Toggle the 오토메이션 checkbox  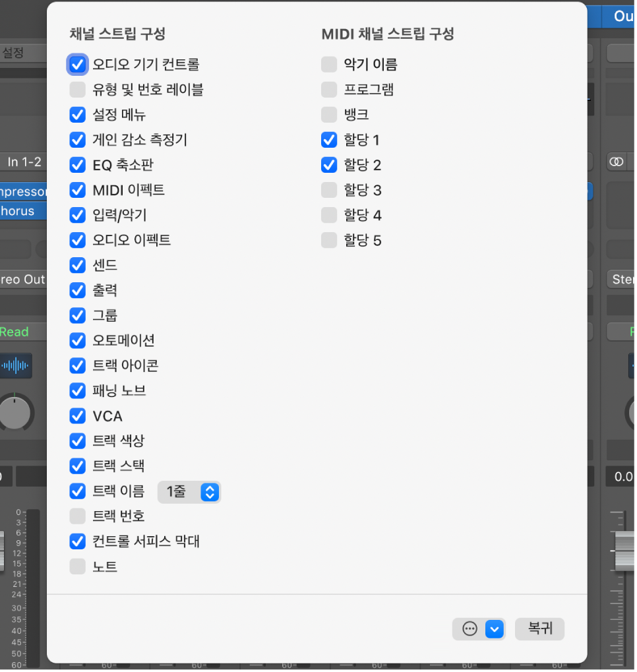coord(78,341)
